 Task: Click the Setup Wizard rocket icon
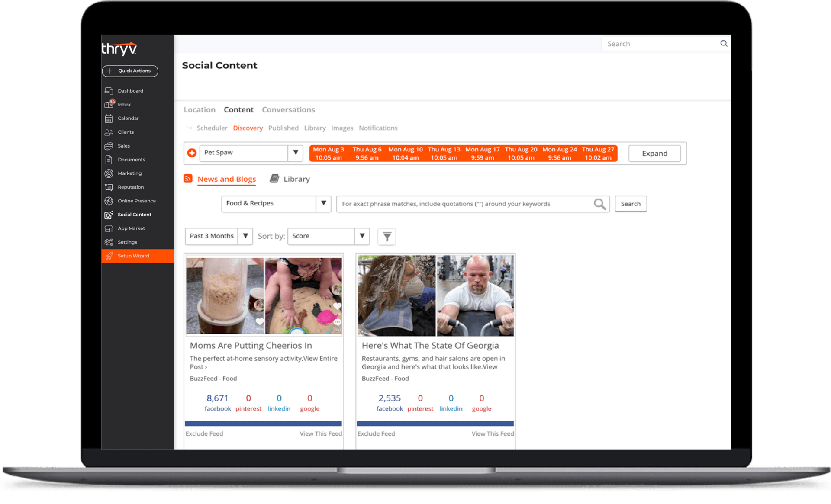click(109, 256)
